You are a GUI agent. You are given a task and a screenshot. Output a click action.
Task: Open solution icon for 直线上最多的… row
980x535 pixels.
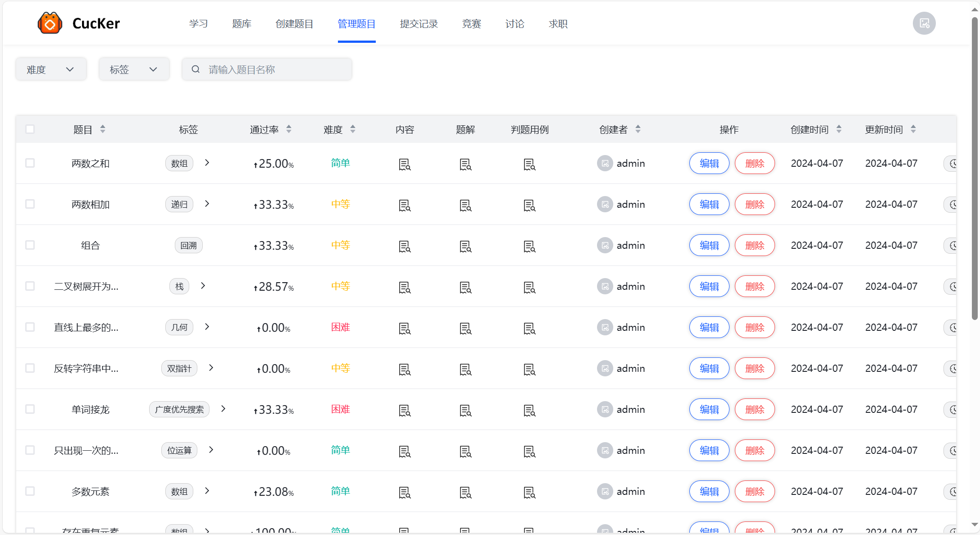coord(465,328)
